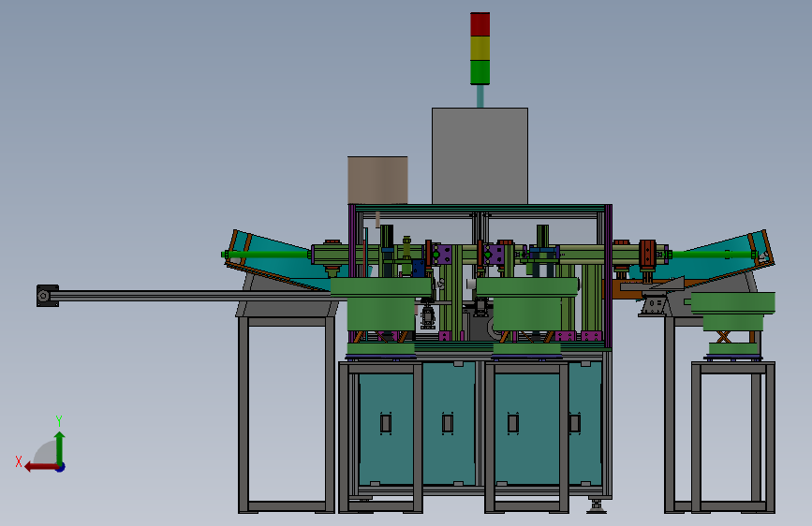Select the rightmost narrow teal cabinet door panel
The image size is (812, 526).
coord(584,423)
